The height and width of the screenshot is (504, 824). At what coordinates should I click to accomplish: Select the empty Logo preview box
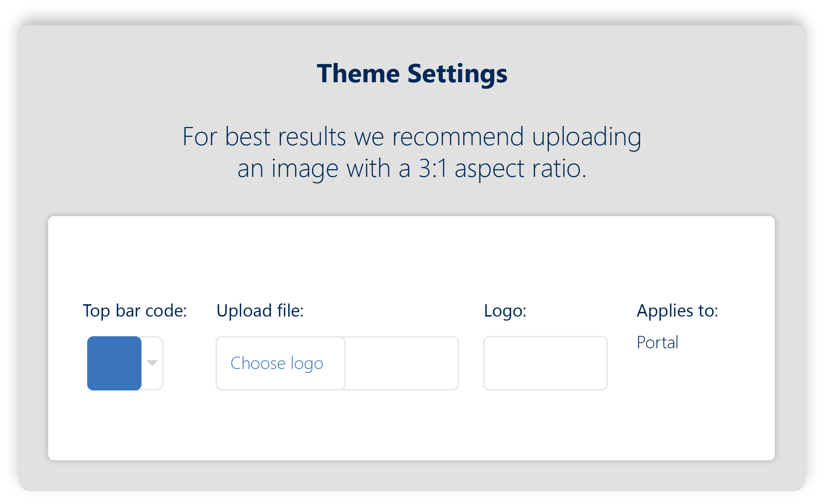point(545,363)
